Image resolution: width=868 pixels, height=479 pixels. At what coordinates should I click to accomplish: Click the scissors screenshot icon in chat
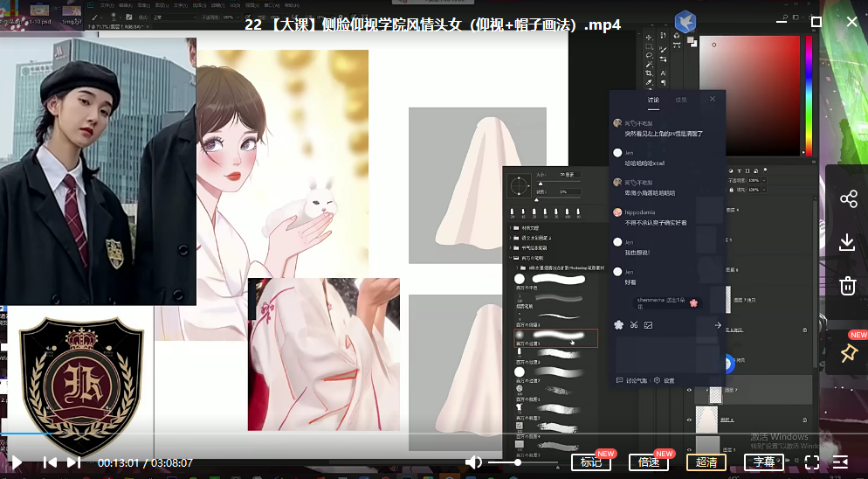[x=634, y=325]
